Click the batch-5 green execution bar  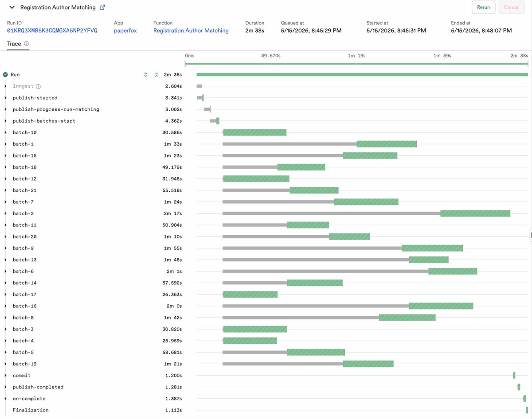pos(316,352)
